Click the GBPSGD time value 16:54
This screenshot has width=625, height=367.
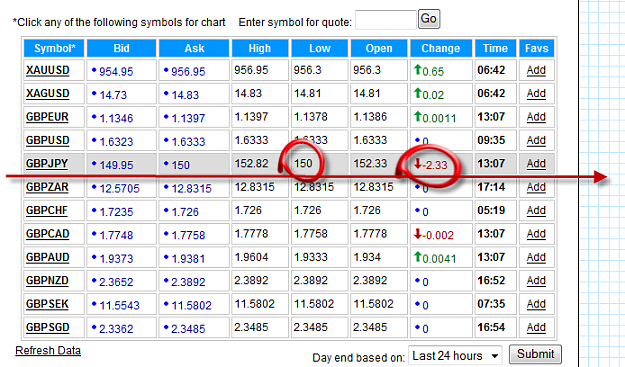click(491, 328)
